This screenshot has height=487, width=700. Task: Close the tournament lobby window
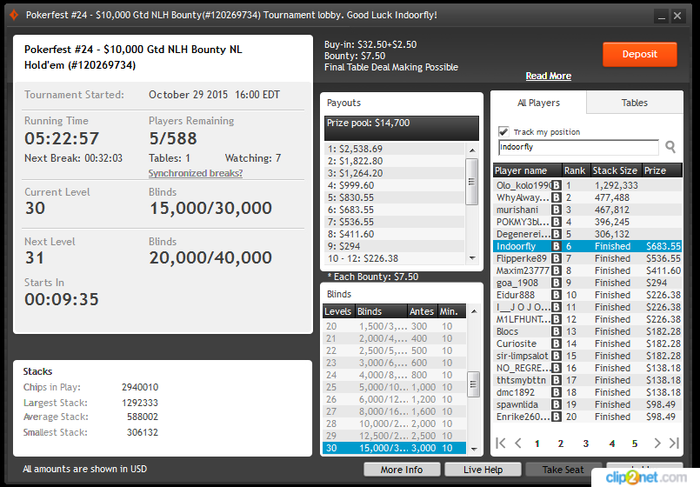(678, 16)
